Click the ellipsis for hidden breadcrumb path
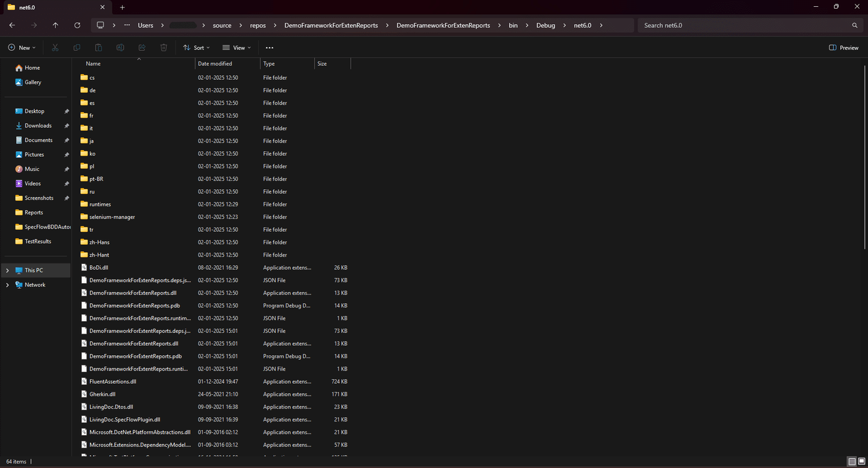This screenshot has width=868, height=468. pyautogui.click(x=127, y=25)
